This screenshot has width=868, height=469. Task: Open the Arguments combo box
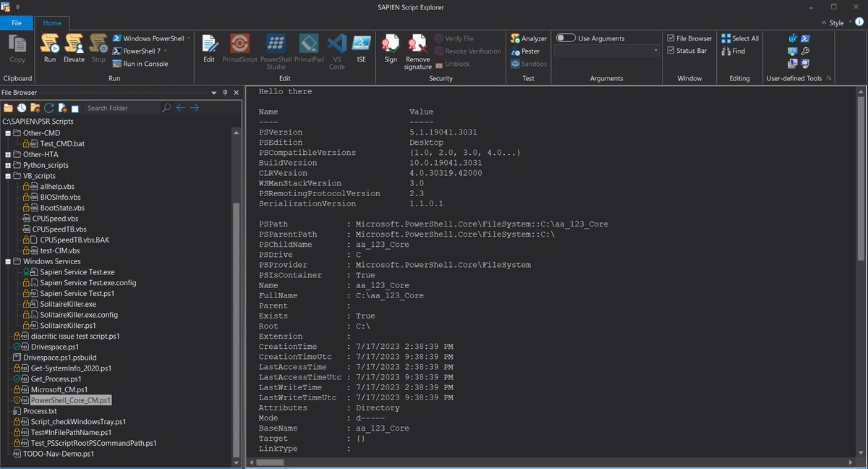607,51
